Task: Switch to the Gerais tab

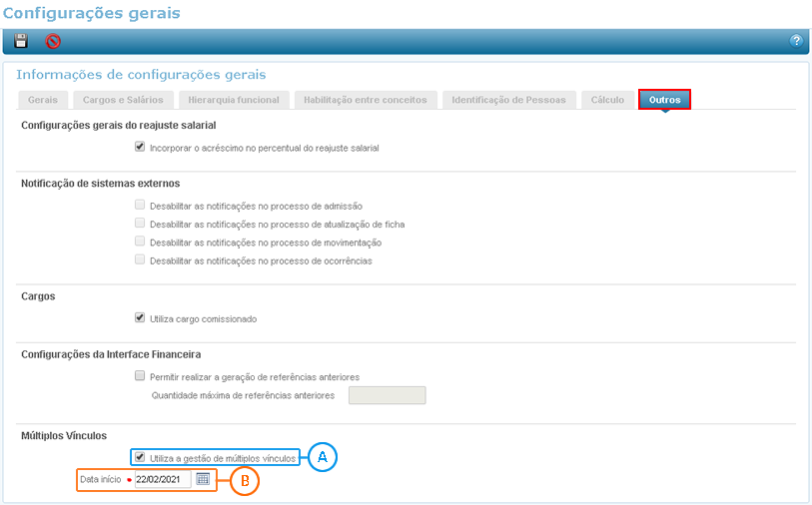Action: click(43, 100)
